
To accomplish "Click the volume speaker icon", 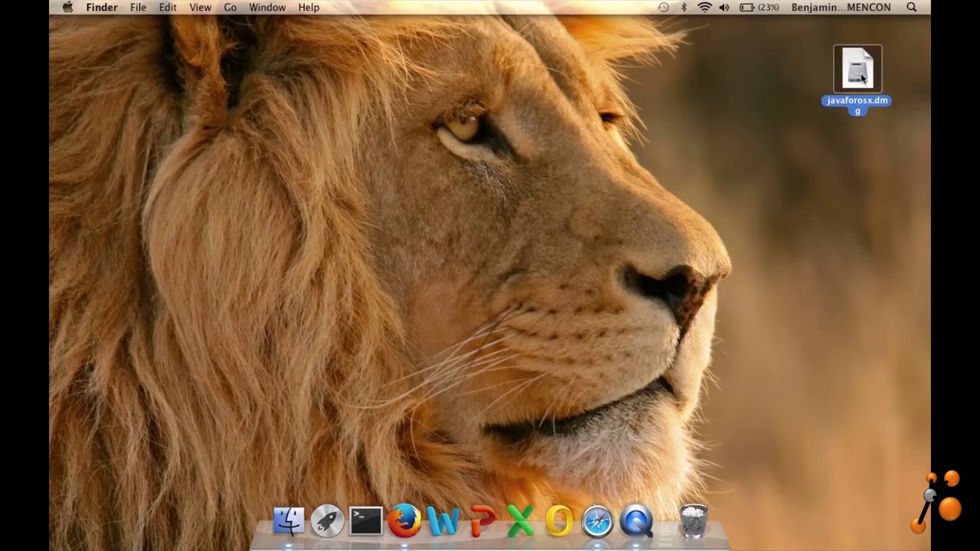I will click(724, 7).
